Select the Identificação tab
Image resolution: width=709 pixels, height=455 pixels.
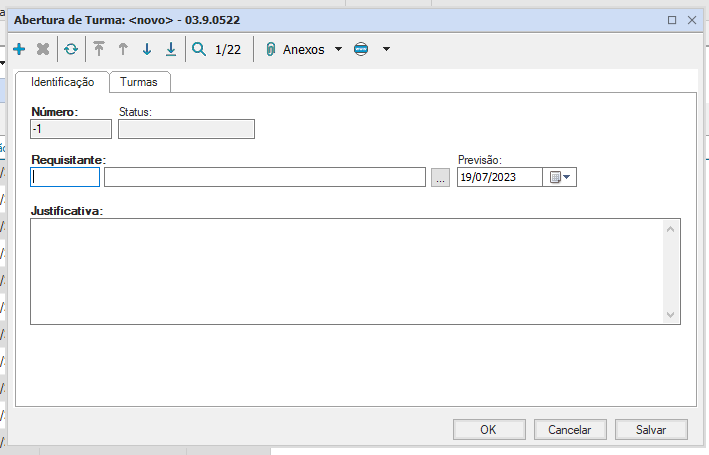[62, 82]
